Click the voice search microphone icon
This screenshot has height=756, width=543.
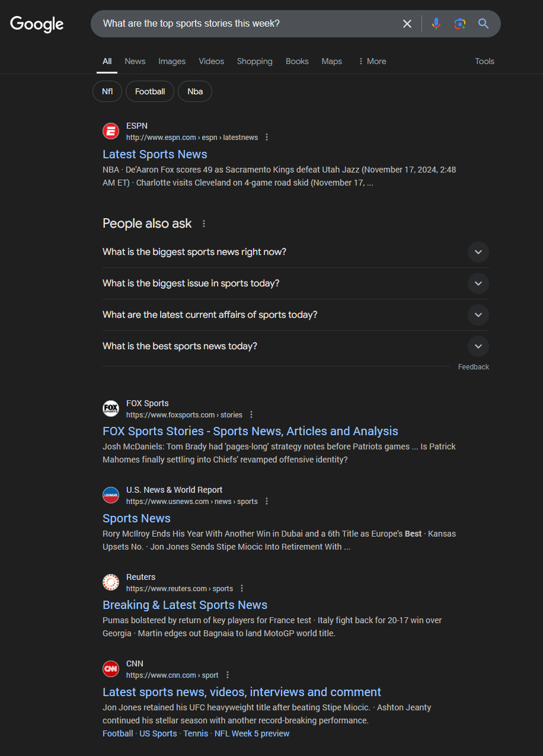[436, 24]
